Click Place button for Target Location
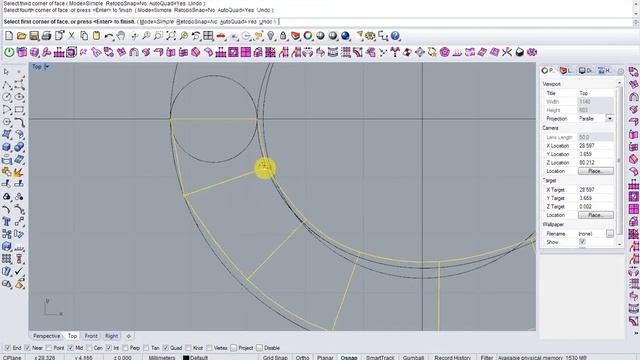Image resolution: width=640 pixels, height=360 pixels. coord(596,215)
